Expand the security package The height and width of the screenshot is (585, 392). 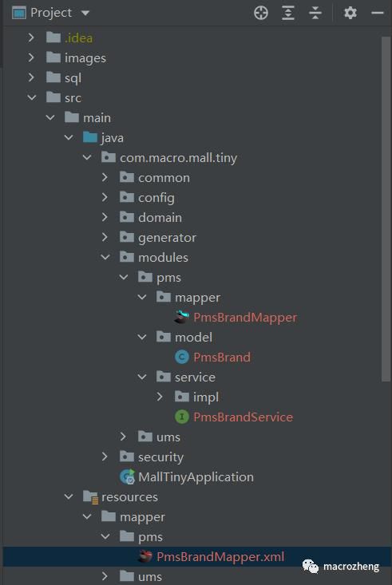[105, 457]
